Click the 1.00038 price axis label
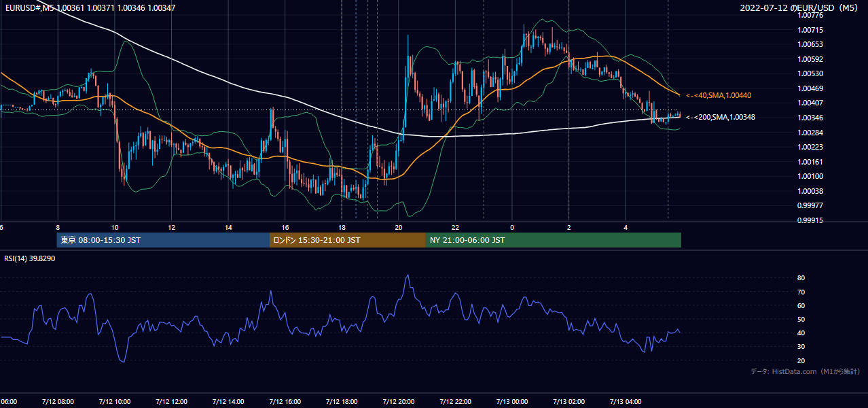 point(811,191)
